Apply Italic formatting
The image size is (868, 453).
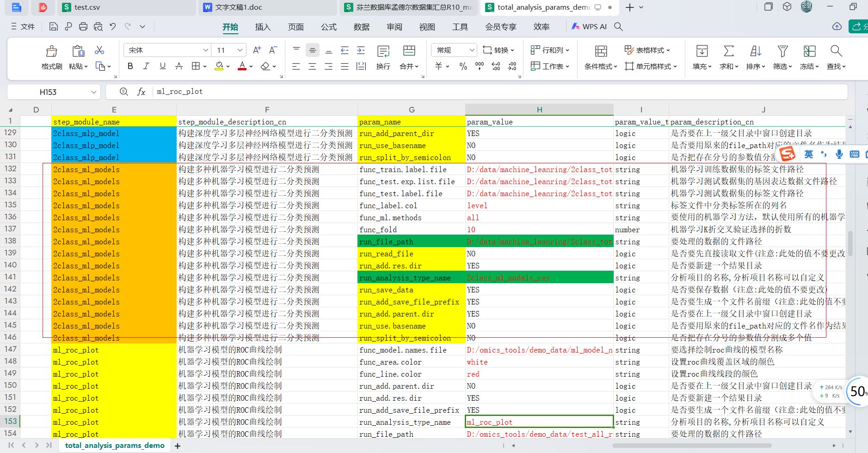(146, 66)
